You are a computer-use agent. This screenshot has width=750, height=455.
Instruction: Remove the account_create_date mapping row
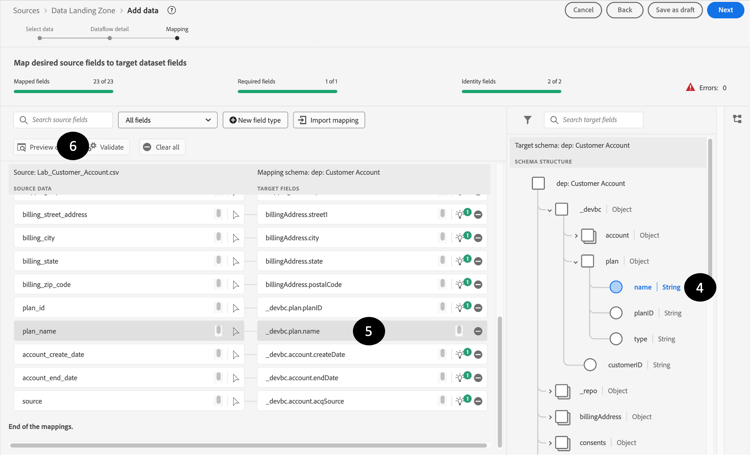[x=478, y=355]
